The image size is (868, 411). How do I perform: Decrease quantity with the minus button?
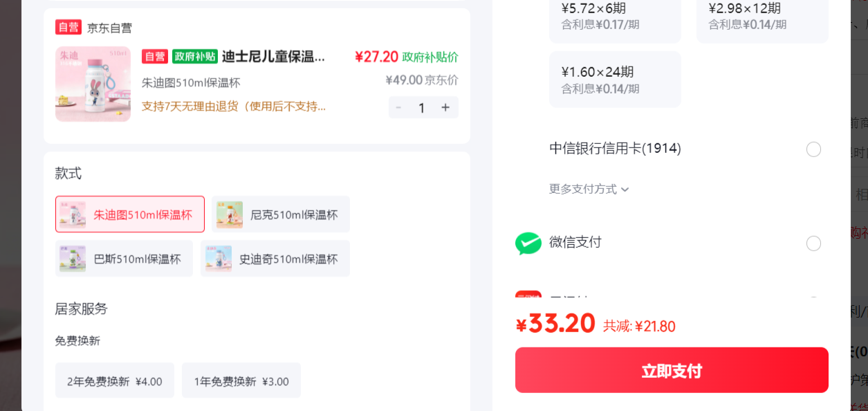point(398,107)
